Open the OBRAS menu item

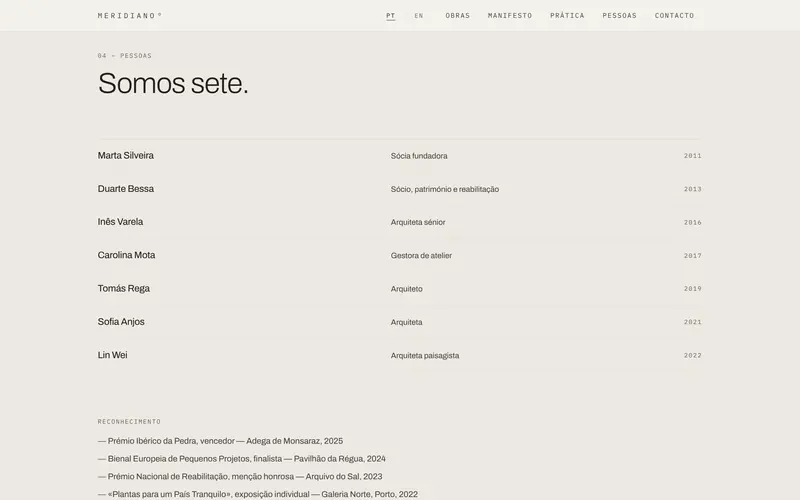(x=458, y=16)
